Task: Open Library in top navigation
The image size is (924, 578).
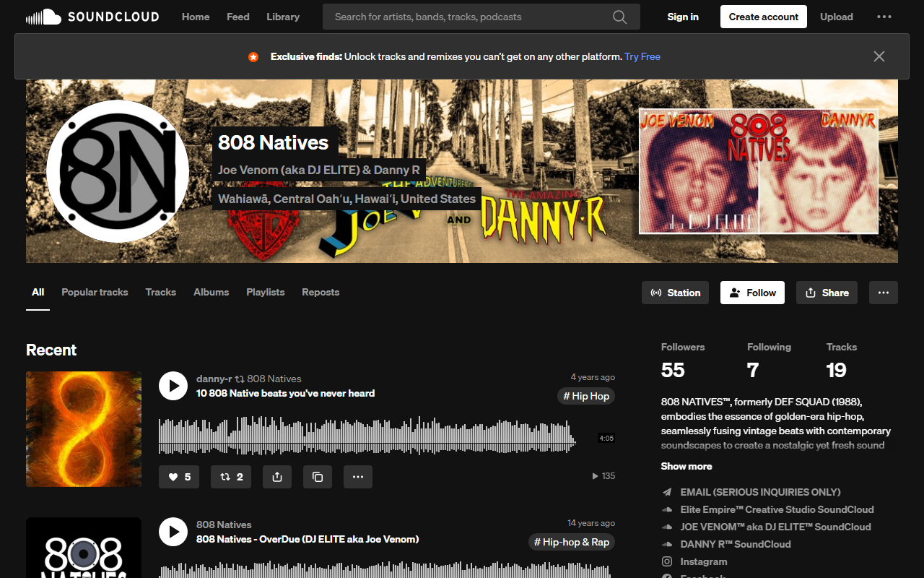Action: [x=283, y=17]
